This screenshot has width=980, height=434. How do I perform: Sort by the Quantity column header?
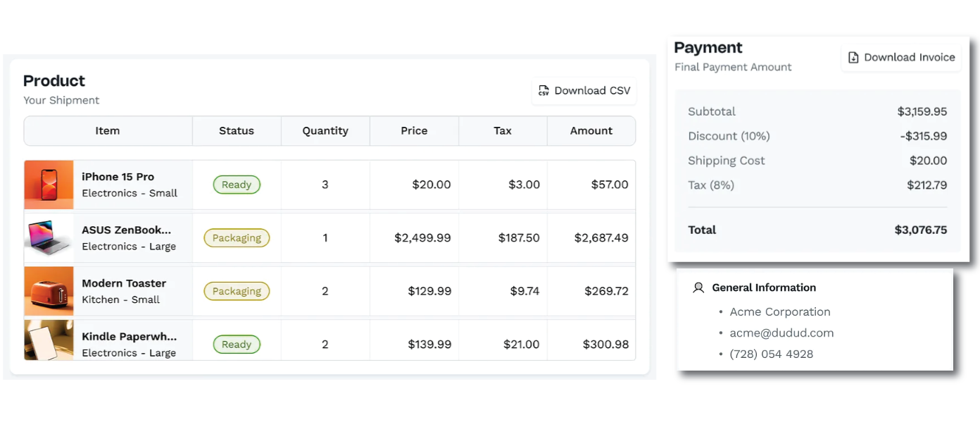click(x=325, y=131)
